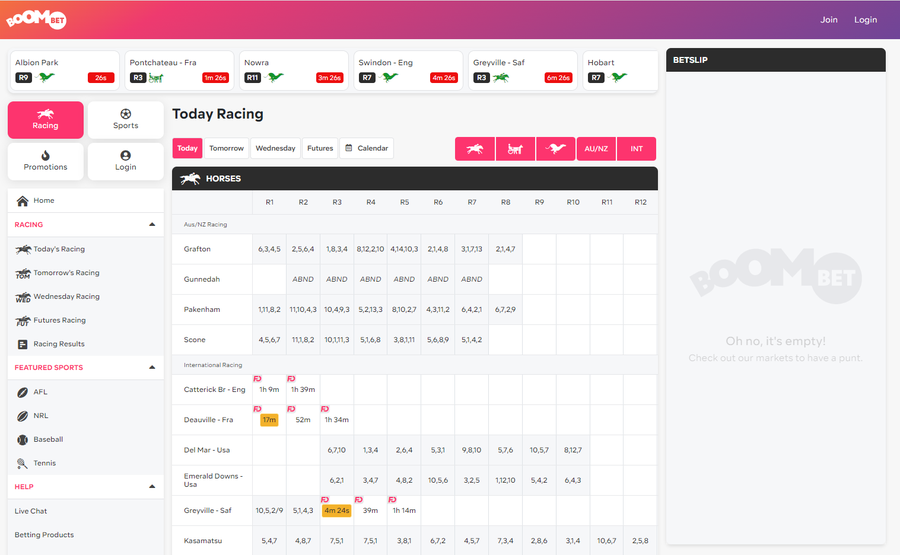Open Kasamatsu R12 results 2,5,8
The width and height of the screenshot is (900, 555).
pyautogui.click(x=640, y=541)
